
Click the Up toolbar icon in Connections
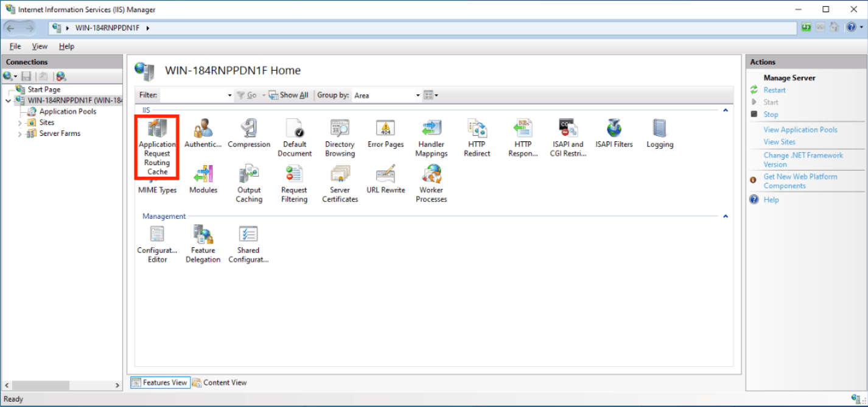point(43,76)
